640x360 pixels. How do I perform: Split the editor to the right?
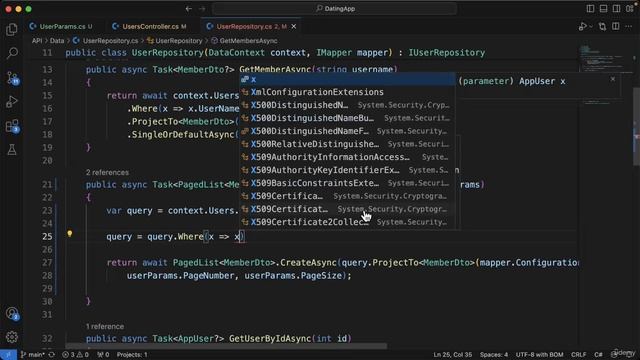(x=616, y=27)
